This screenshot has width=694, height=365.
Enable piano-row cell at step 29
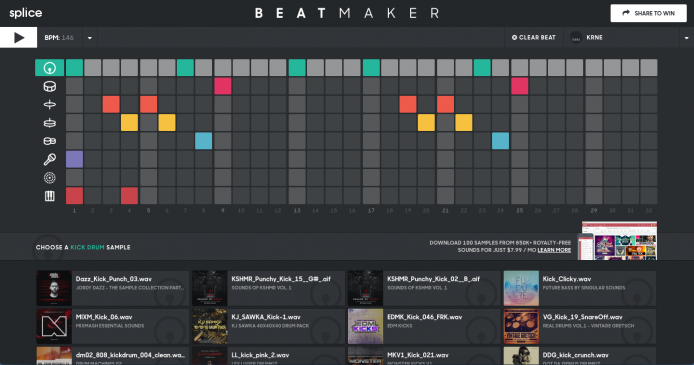pos(594,196)
